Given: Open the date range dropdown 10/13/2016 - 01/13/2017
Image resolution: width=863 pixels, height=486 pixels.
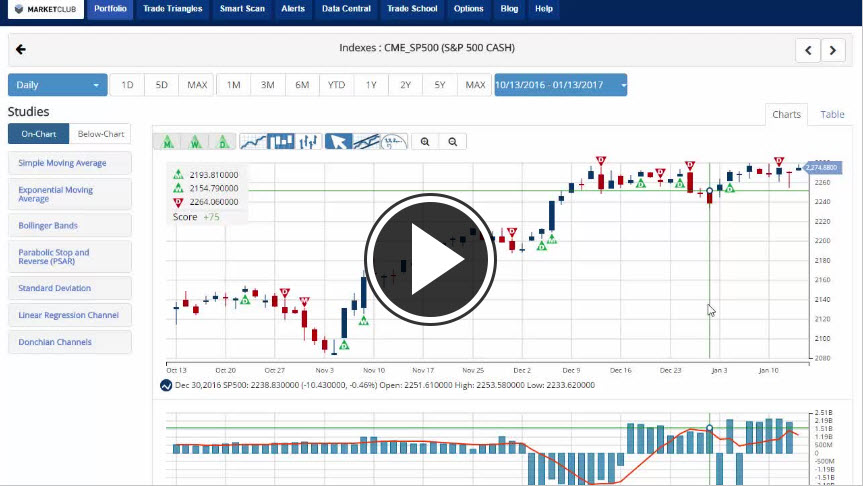Looking at the screenshot, I should click(x=560, y=85).
